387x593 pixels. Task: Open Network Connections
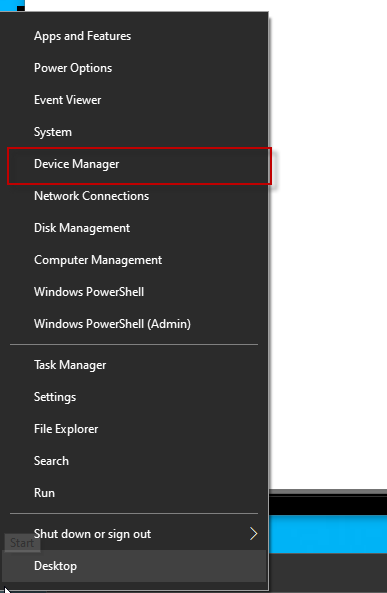click(x=134, y=196)
